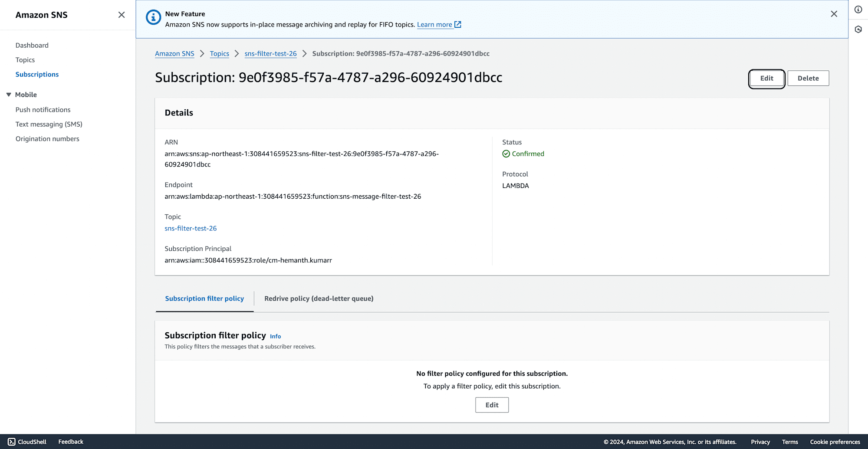Click the Details section heading
This screenshot has width=868, height=449.
pyautogui.click(x=179, y=113)
